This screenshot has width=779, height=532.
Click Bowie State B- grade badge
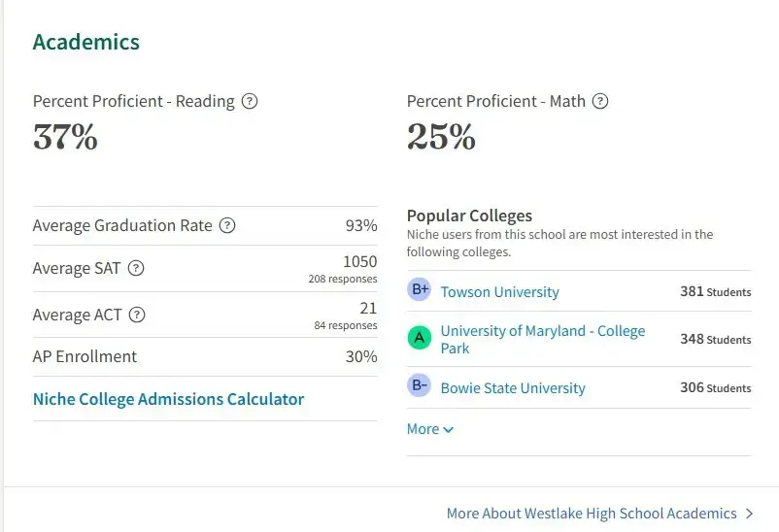(420, 385)
